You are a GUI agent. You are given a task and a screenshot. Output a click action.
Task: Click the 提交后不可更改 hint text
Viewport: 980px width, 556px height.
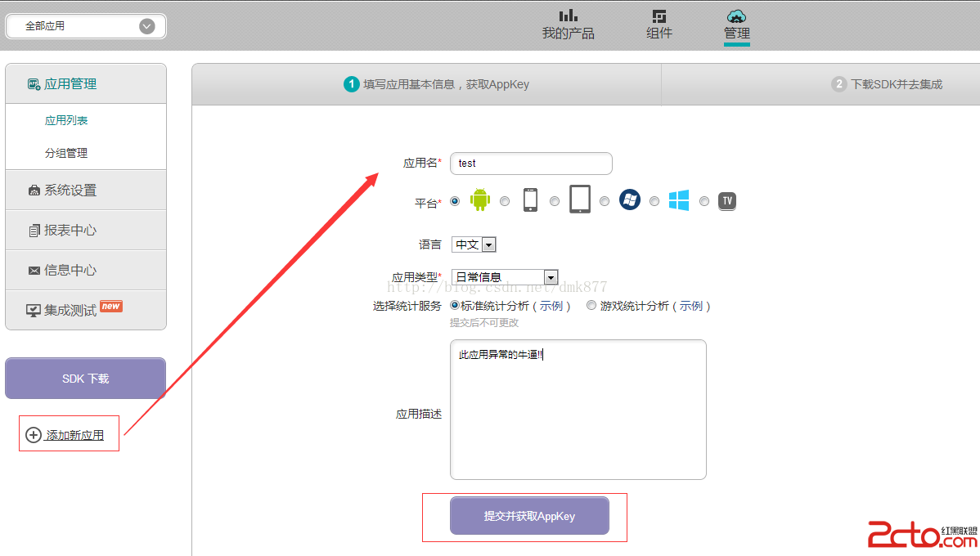[484, 322]
